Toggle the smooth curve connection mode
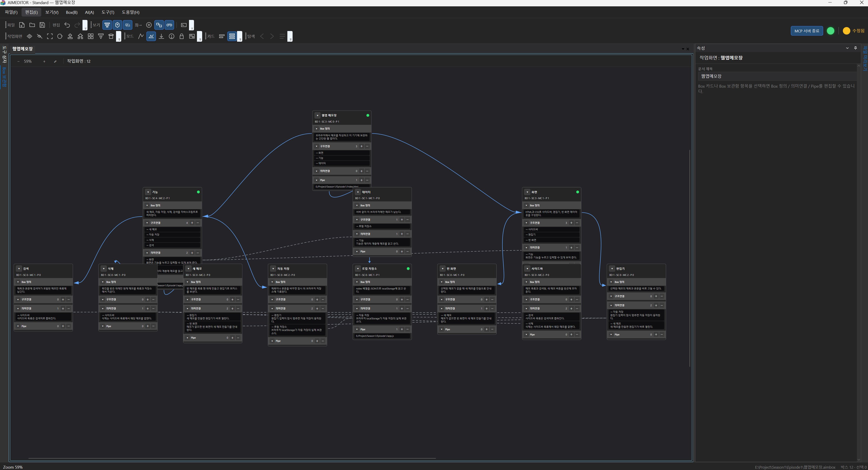Viewport: 868px width, 470px height. click(151, 36)
